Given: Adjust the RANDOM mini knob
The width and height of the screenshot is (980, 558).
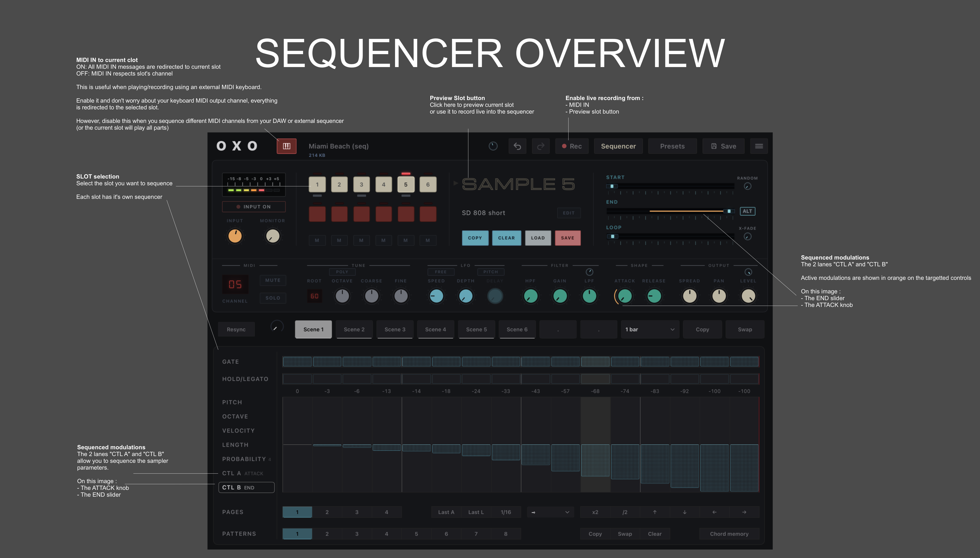Looking at the screenshot, I should pyautogui.click(x=747, y=186).
